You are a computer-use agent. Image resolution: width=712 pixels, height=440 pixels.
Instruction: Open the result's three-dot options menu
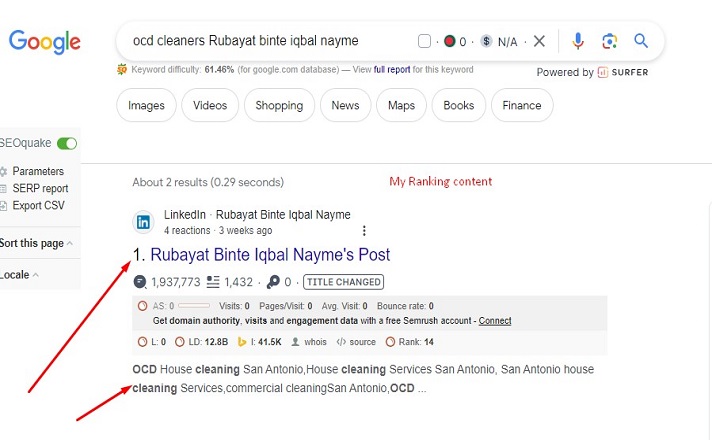364,230
